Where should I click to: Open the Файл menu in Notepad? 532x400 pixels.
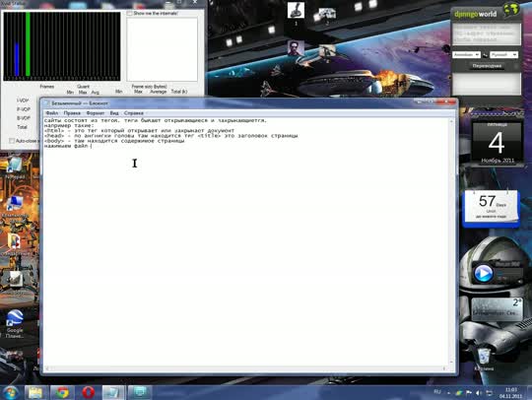pos(51,113)
